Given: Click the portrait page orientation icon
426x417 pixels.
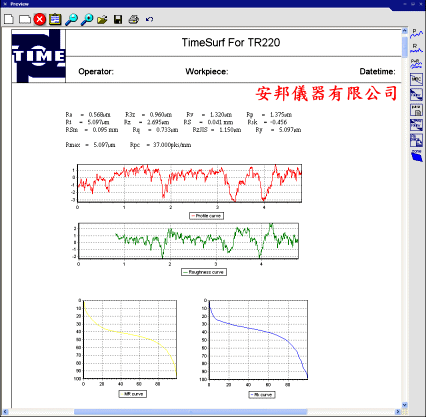Looking at the screenshot, I should (x=9, y=19).
